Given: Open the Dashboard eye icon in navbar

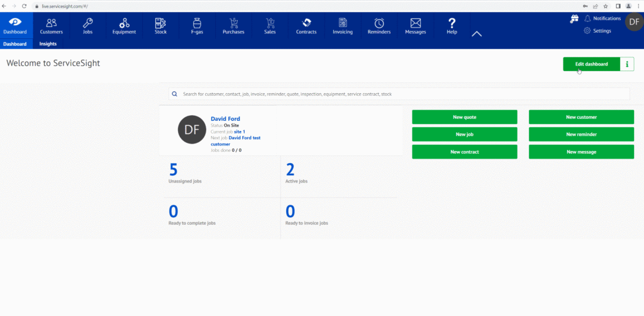Looking at the screenshot, I should 15,23.
